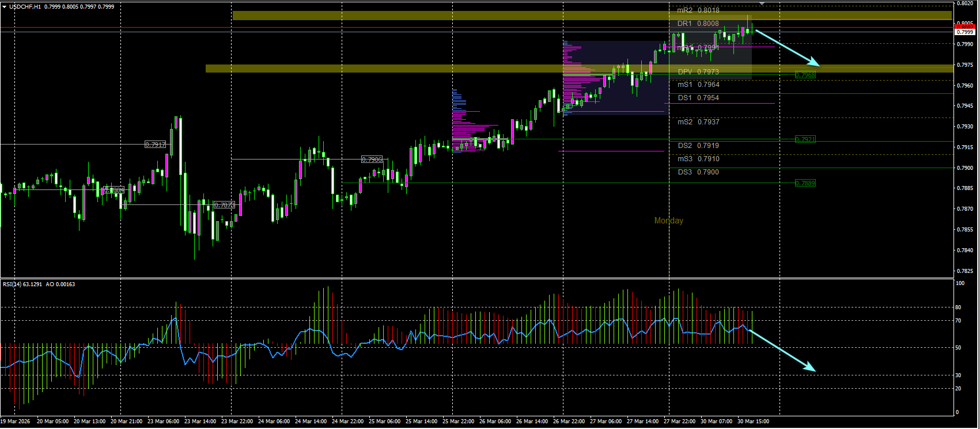Click the red 0.8002 ask price tag
This screenshot has height=429, width=980.
pos(965,26)
